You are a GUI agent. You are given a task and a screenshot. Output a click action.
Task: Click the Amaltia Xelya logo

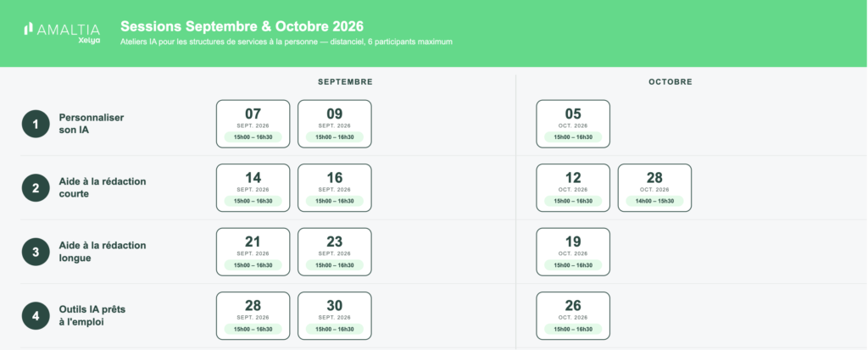tap(62, 33)
